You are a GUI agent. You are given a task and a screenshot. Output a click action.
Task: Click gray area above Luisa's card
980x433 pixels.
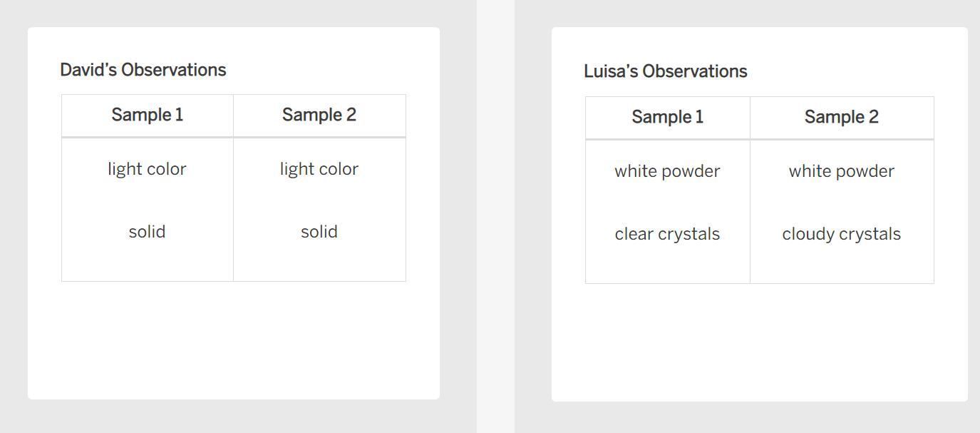click(759, 13)
